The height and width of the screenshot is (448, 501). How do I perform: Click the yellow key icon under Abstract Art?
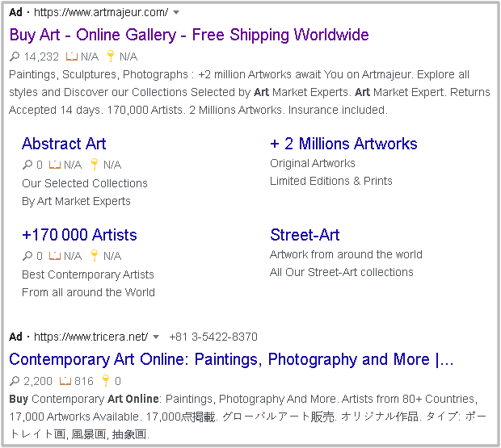point(95,165)
